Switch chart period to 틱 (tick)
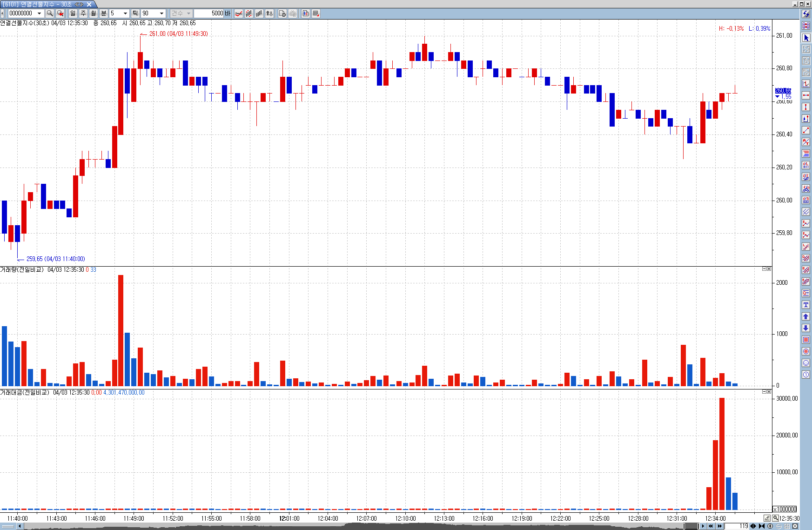This screenshot has height=530, width=812. (x=135, y=13)
